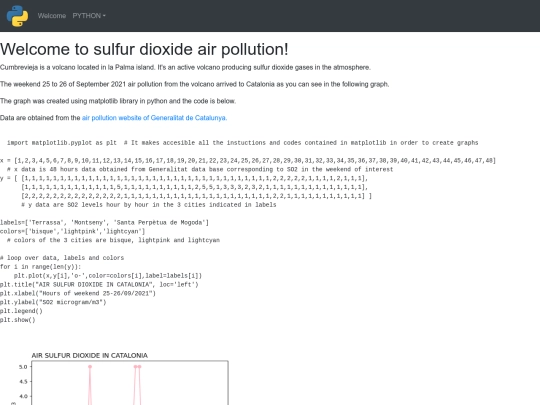Click the 'import matplotlib.pyplot as plt' code line
The image size is (540, 405).
point(242,143)
